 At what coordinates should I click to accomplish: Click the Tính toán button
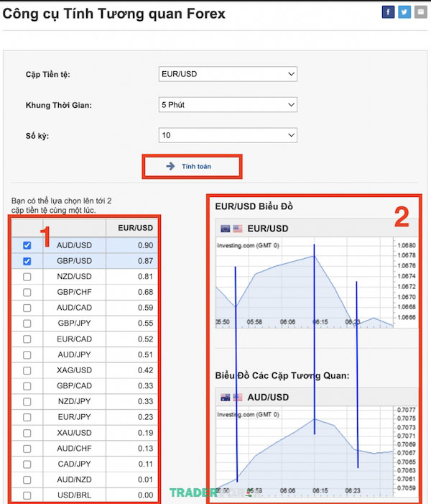(192, 167)
